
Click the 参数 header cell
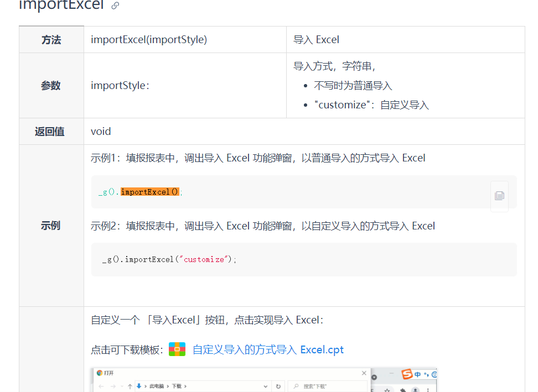click(51, 85)
